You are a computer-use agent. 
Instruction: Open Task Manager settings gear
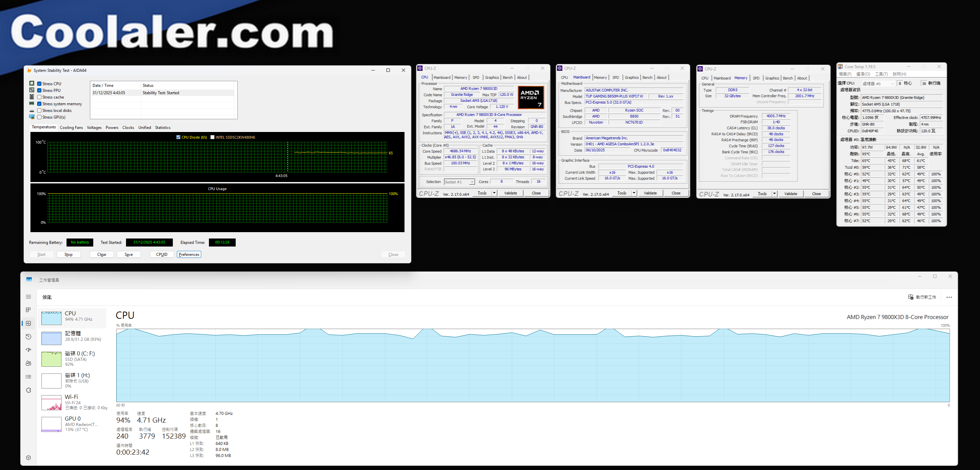pos(28,457)
